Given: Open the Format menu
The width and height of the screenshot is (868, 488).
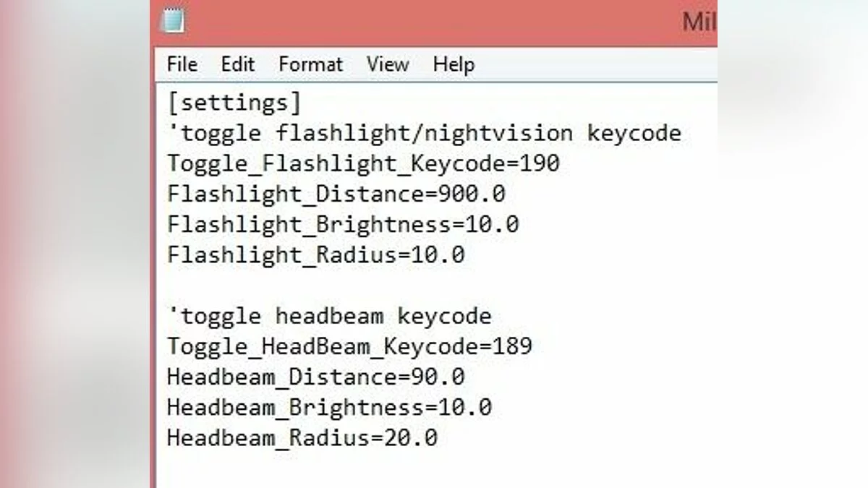Looking at the screenshot, I should 310,64.
